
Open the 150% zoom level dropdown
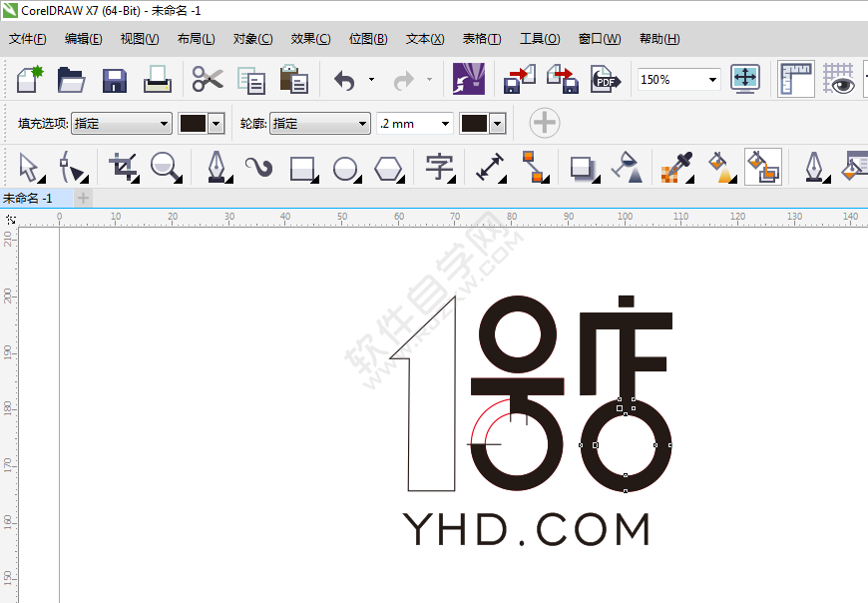point(713,80)
